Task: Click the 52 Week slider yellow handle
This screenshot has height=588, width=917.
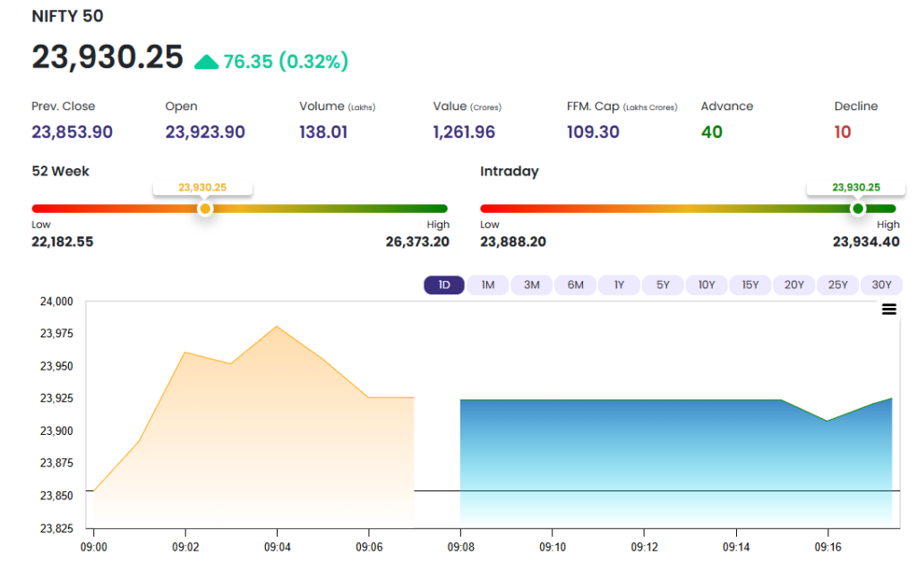Action: click(205, 209)
